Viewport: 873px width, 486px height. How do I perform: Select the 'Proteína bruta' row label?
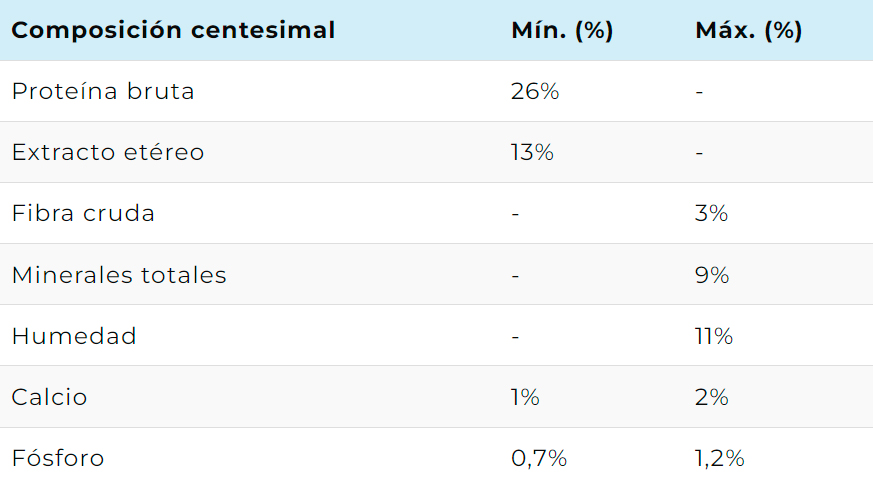coord(103,91)
